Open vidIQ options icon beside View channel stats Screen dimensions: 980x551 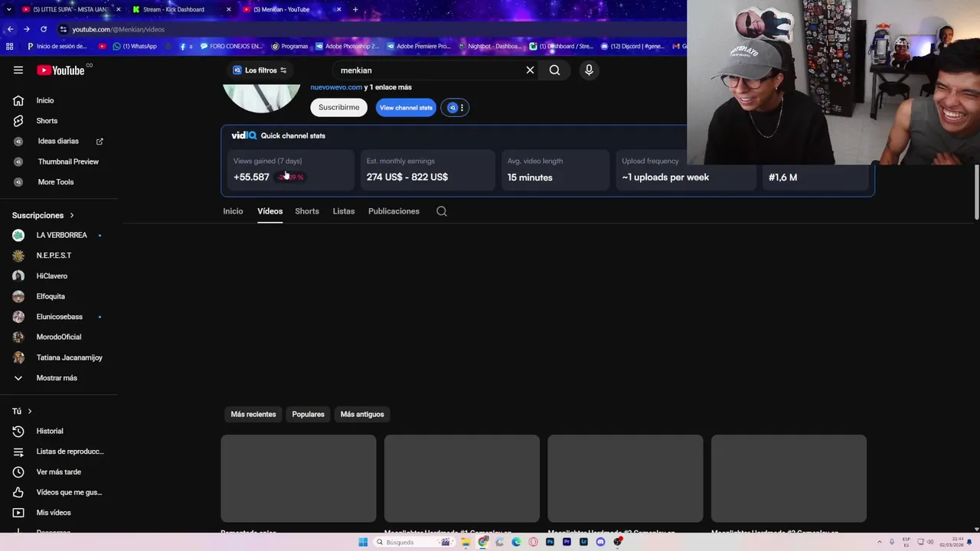pos(456,108)
